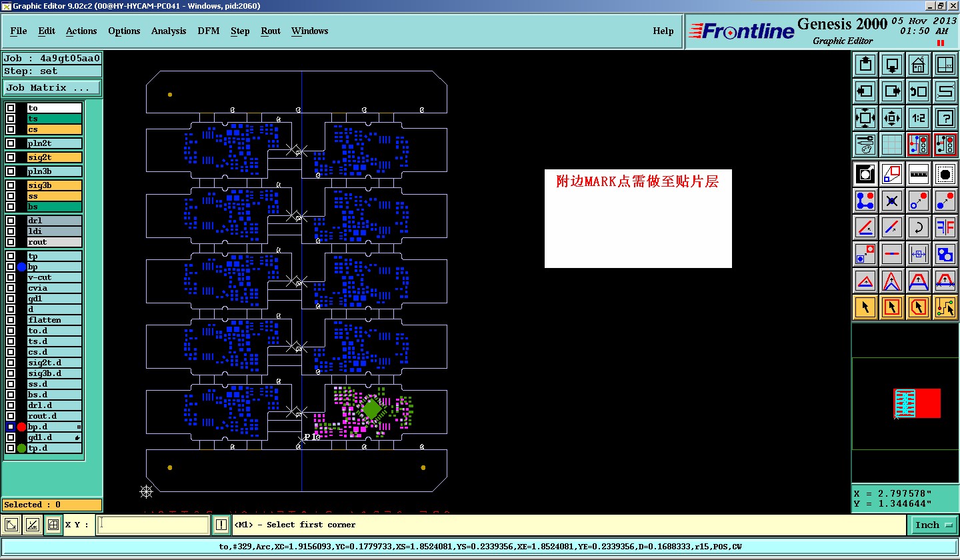
Task: Click the first diagonal arrow icon at bottom-left
Action: (11, 525)
